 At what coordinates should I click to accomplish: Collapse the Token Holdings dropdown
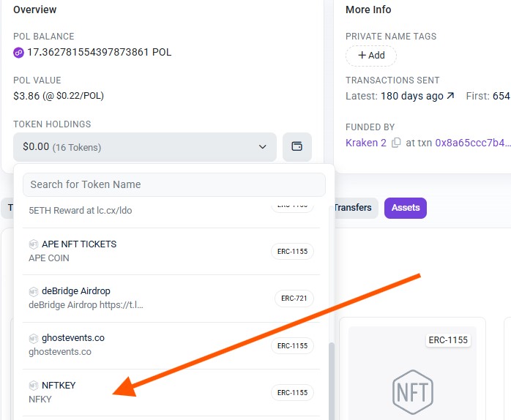tap(144, 147)
